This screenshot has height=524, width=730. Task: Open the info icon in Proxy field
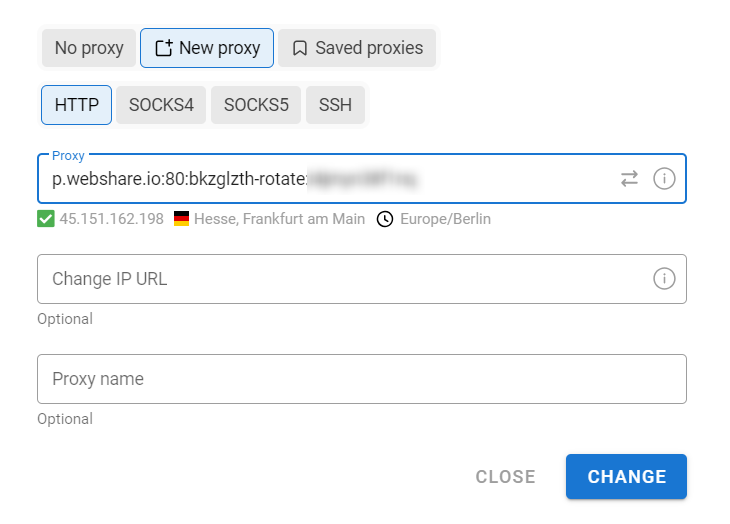click(664, 179)
